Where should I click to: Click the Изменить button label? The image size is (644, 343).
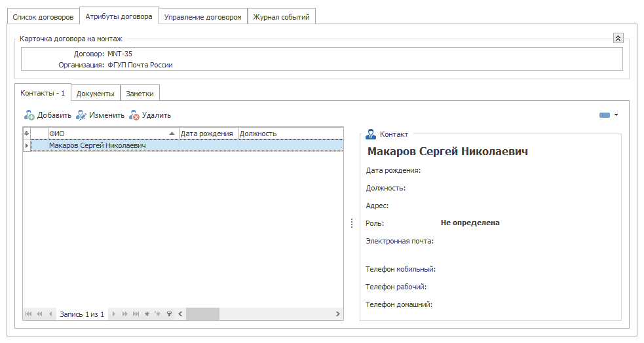(106, 115)
